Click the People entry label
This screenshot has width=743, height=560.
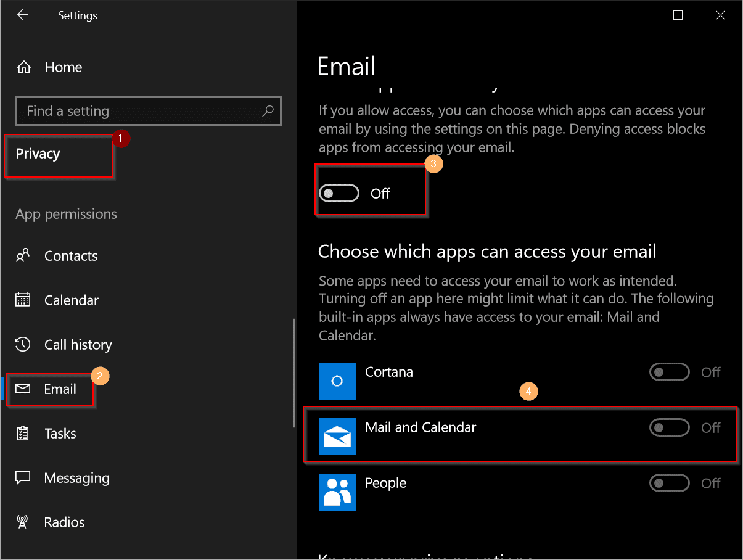(x=385, y=483)
